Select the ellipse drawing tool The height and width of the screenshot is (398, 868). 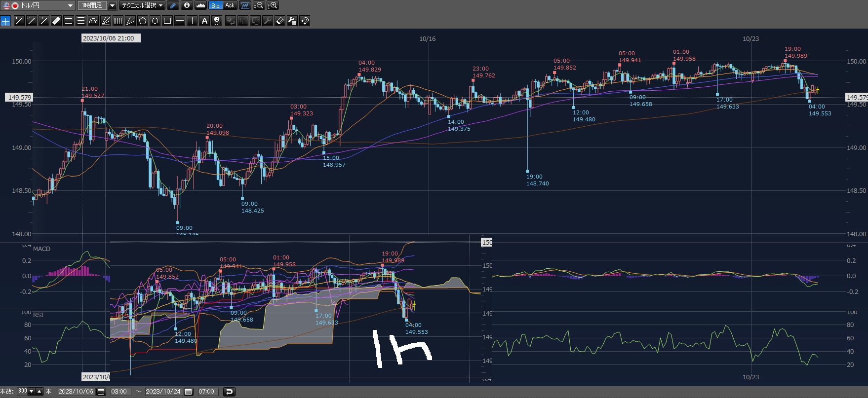point(155,21)
